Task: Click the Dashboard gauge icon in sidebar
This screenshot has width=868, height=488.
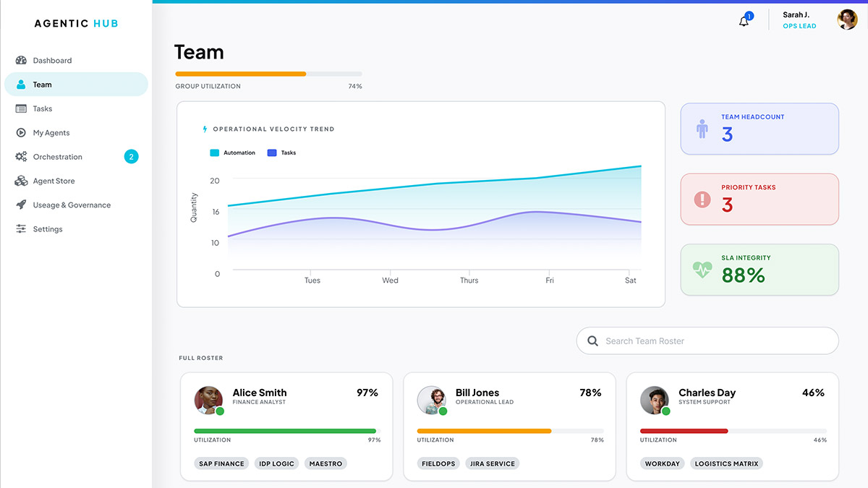Action: (x=21, y=61)
